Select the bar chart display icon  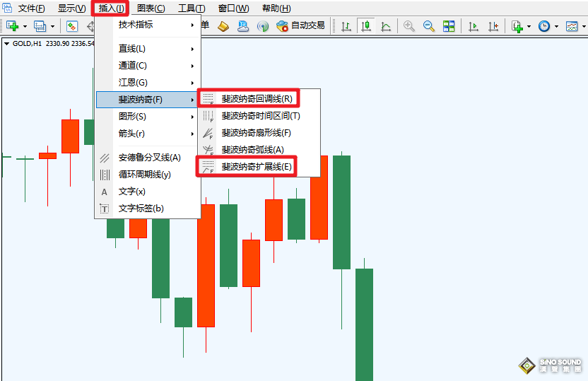pyautogui.click(x=346, y=26)
